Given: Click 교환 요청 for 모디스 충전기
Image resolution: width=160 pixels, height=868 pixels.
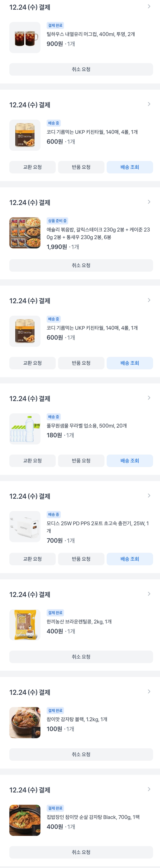Looking at the screenshot, I should 32,559.
